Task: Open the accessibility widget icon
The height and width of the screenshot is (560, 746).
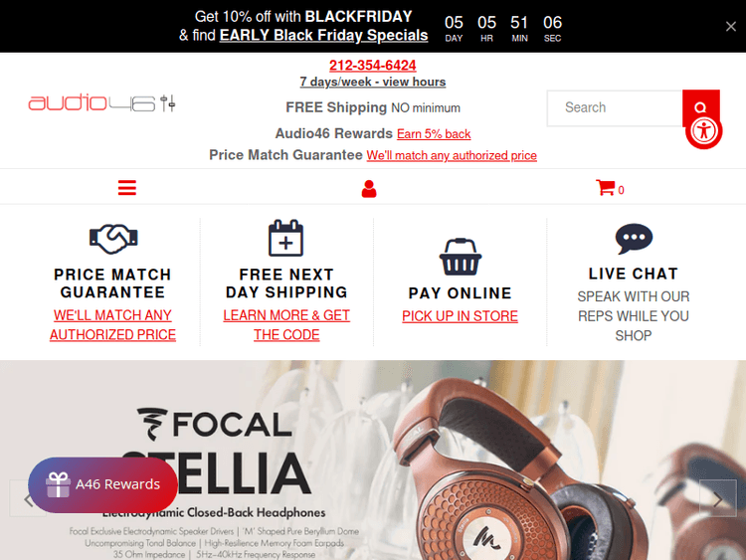Action: click(x=703, y=130)
